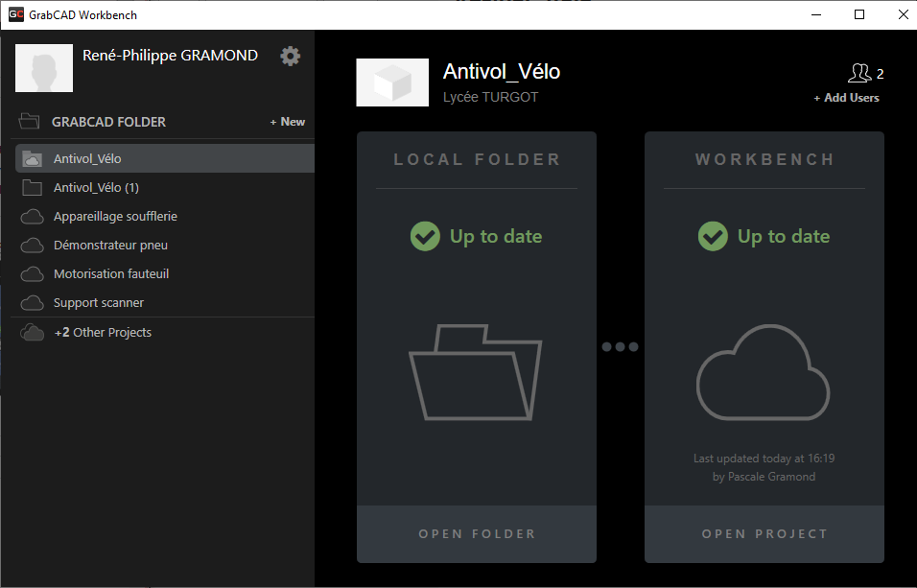
Task: Open the Démonstrateur pneu project
Action: pos(165,246)
